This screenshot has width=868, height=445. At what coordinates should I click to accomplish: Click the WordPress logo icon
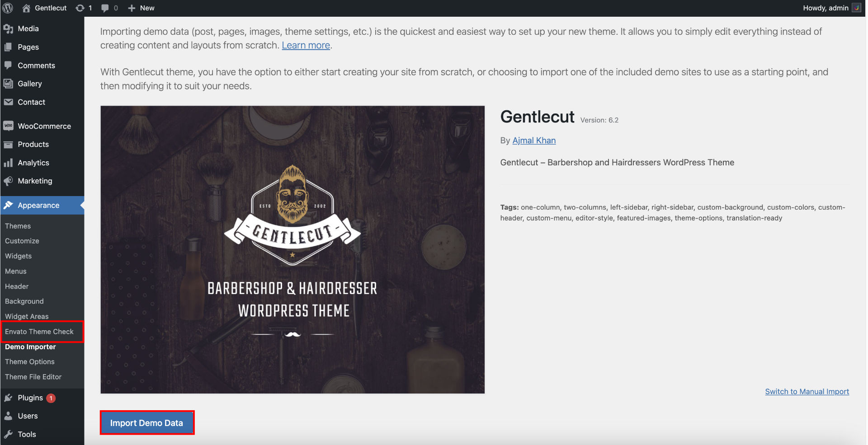click(8, 8)
